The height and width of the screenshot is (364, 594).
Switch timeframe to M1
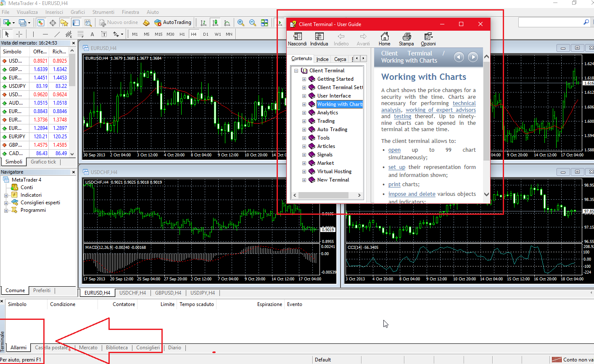click(x=135, y=34)
